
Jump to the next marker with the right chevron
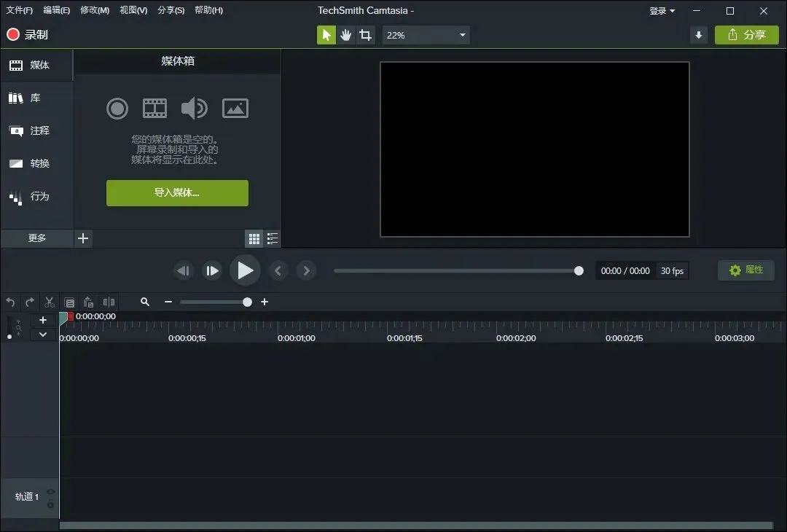coord(306,271)
